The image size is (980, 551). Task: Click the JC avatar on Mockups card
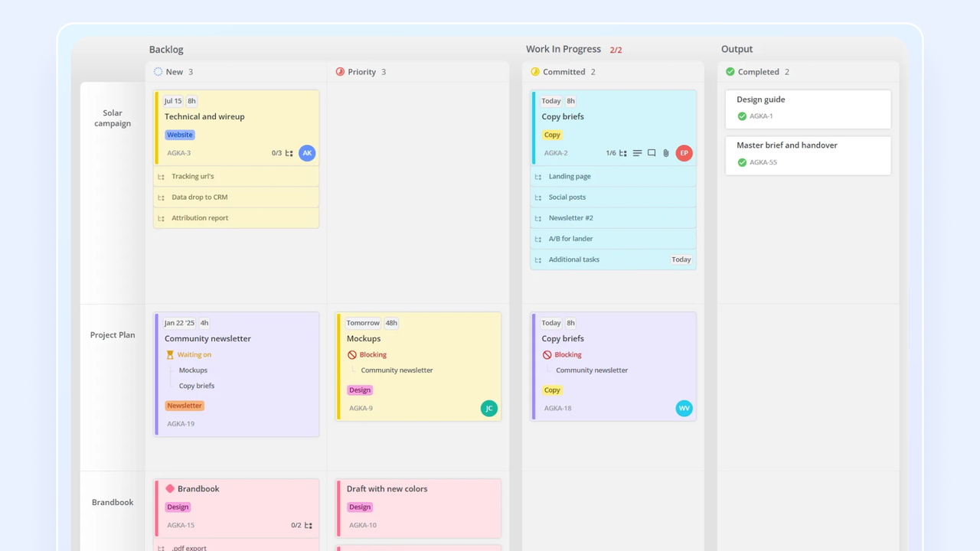[x=489, y=408]
